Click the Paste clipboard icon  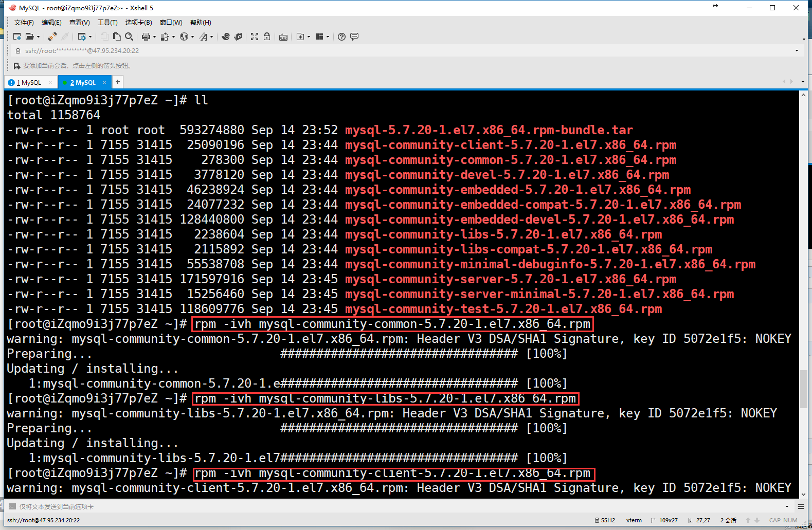[x=117, y=36]
